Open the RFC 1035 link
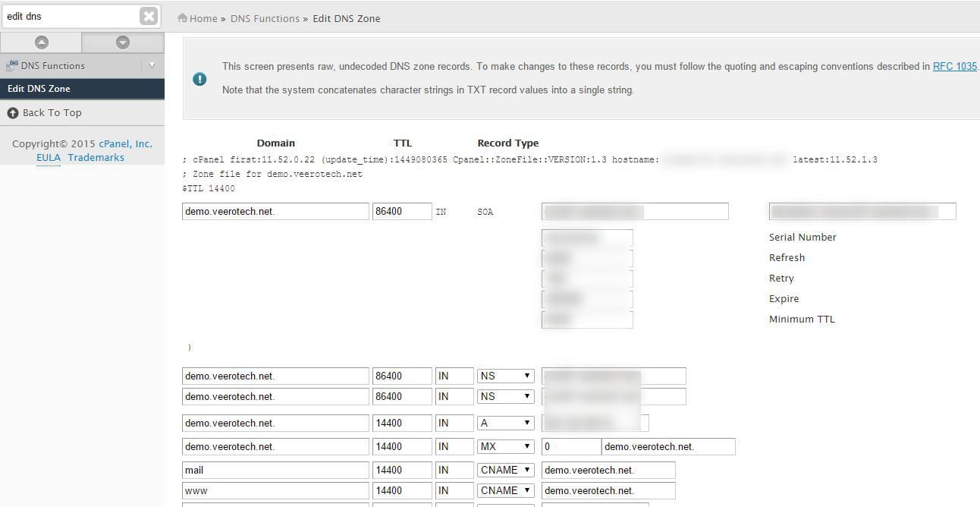The height and width of the screenshot is (507, 980). point(954,66)
